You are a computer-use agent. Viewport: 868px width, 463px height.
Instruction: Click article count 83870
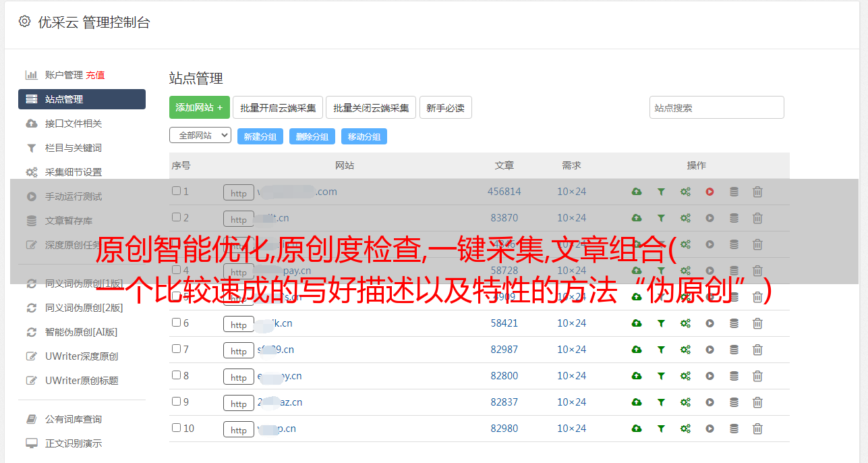504,218
